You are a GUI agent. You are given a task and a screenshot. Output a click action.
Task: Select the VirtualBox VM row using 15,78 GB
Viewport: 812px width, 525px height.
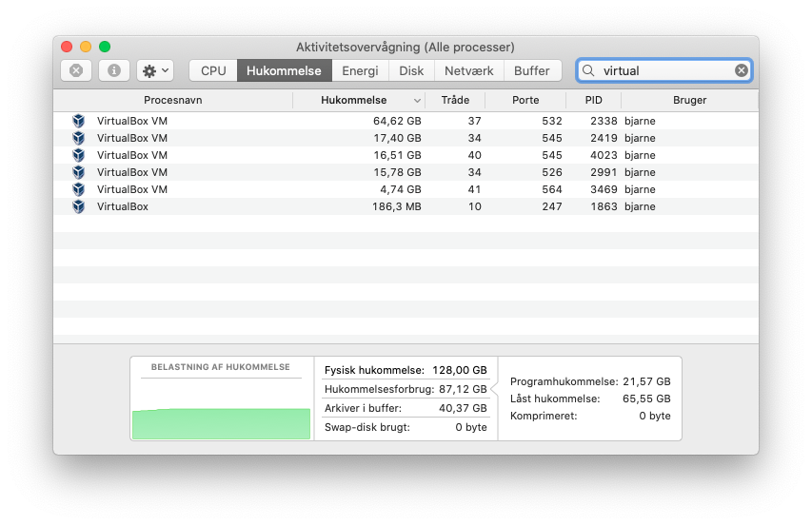(x=406, y=172)
